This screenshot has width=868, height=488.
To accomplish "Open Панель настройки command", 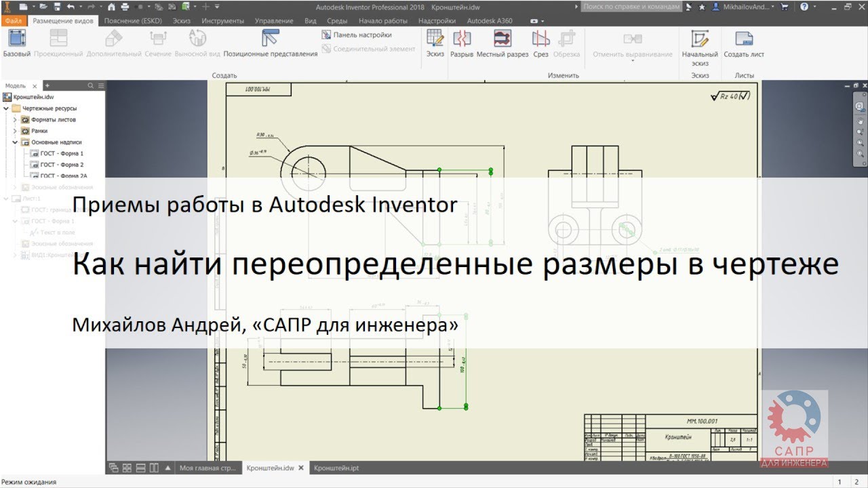I will point(357,35).
